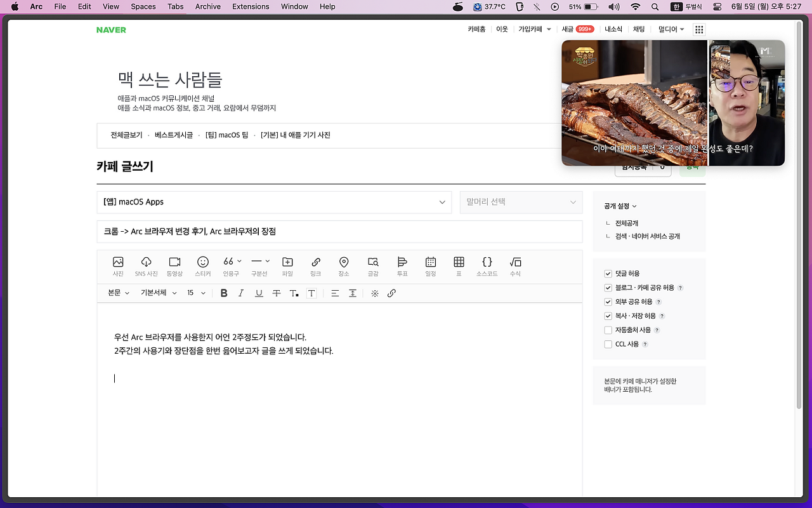Enable 자동출처 사용 checkbox
This screenshot has width=812, height=508.
pos(608,330)
